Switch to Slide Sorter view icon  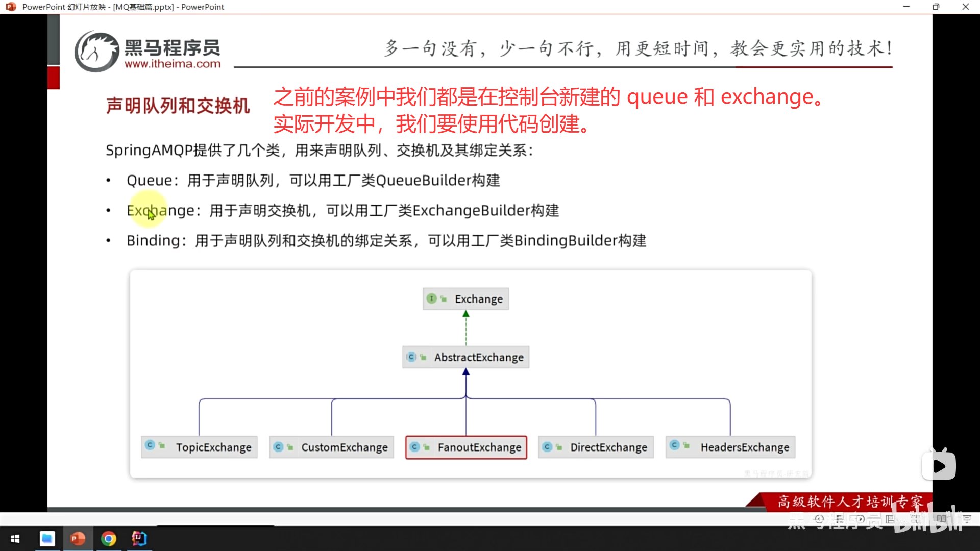pyautogui.click(x=916, y=519)
